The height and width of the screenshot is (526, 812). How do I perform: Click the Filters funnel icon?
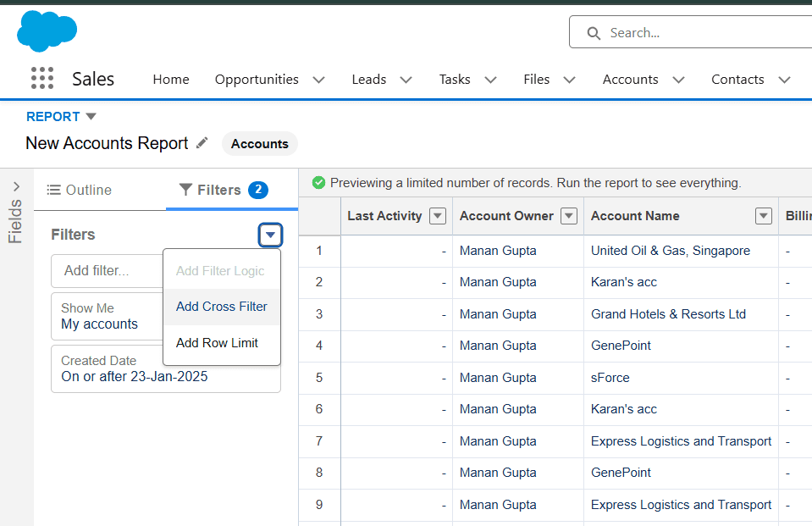pyautogui.click(x=185, y=190)
